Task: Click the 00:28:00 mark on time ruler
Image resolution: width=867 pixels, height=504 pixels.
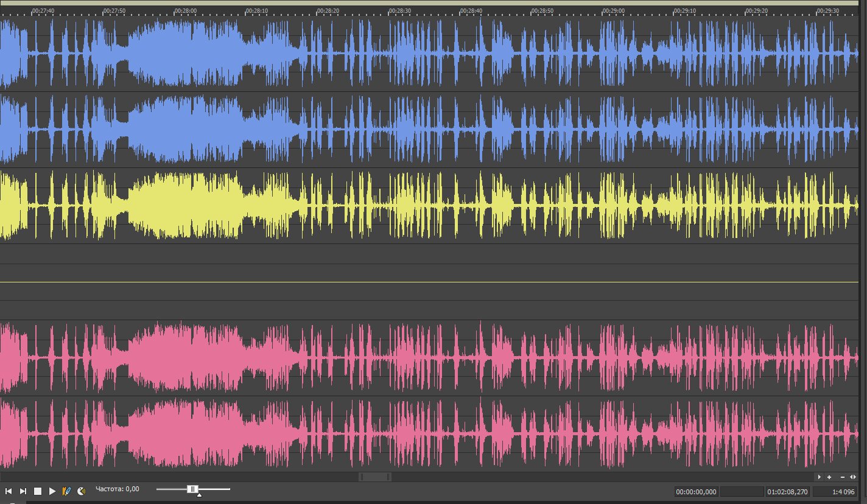Action: [x=185, y=11]
